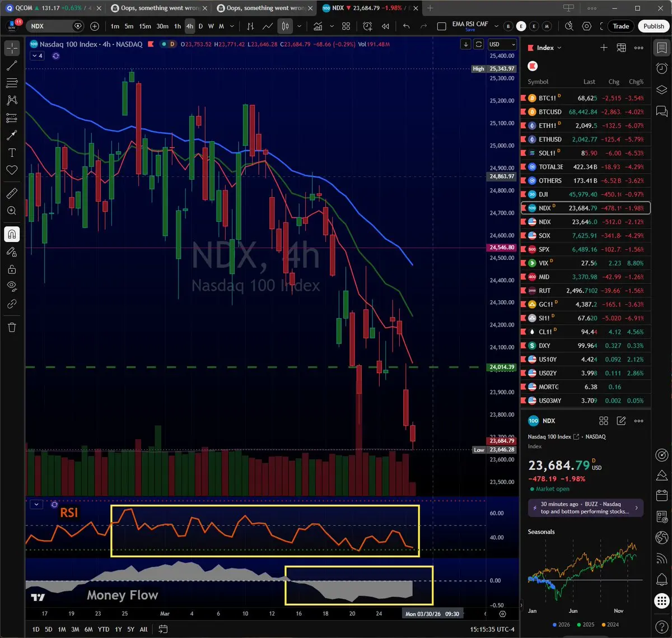Expand chart style dropdown arrow

pyautogui.click(x=300, y=26)
